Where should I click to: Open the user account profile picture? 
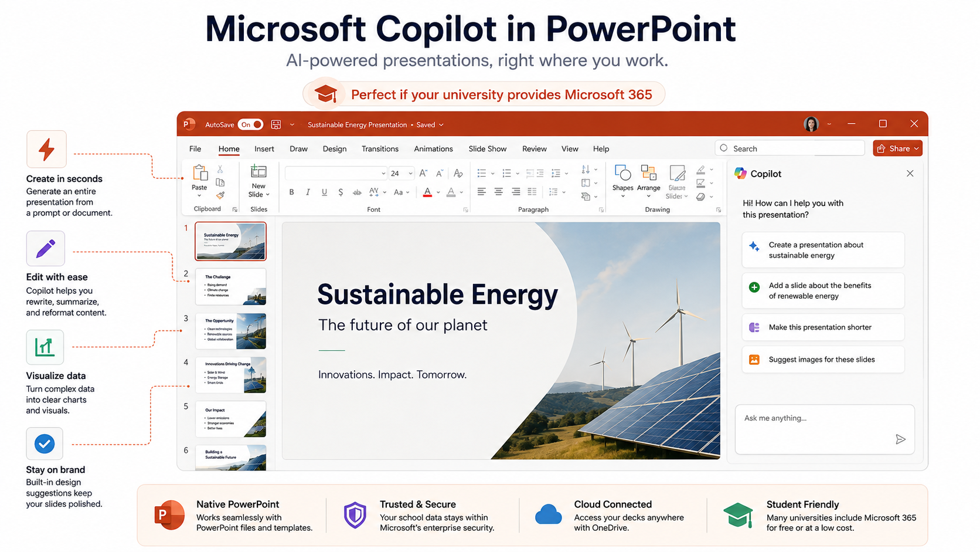point(811,124)
